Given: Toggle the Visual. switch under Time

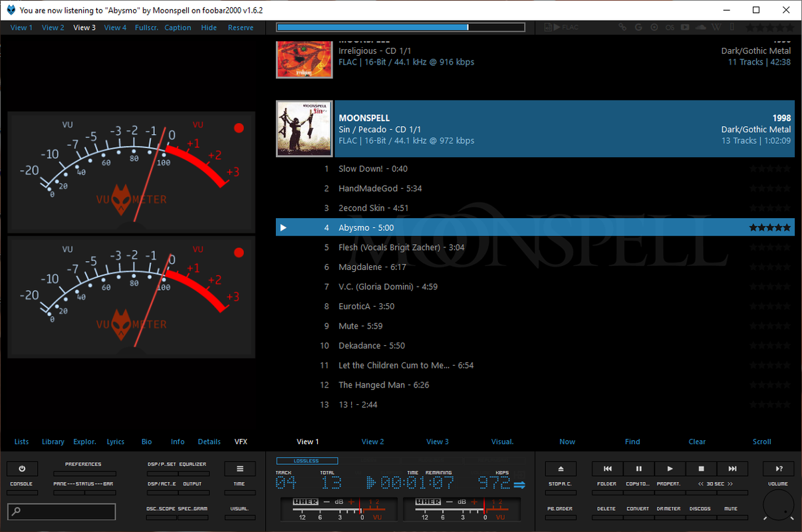Looking at the screenshot, I should tap(240, 517).
